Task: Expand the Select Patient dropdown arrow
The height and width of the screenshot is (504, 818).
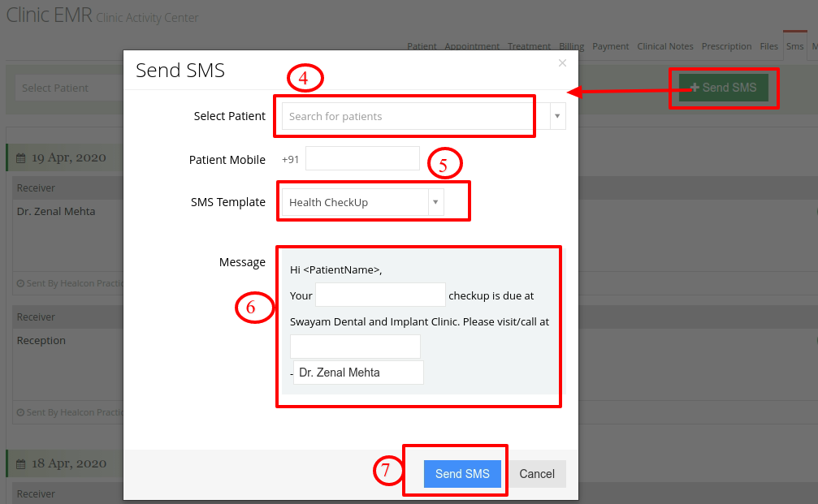Action: (x=557, y=116)
